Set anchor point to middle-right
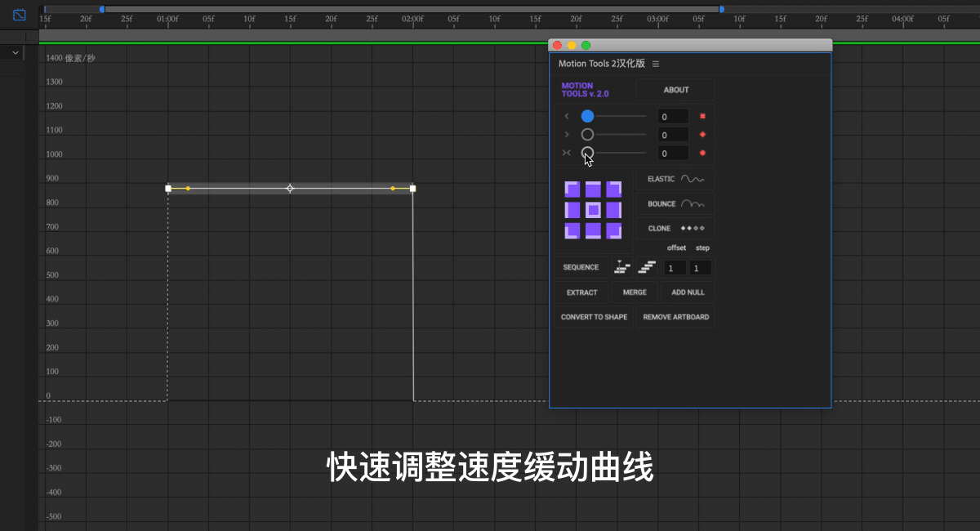 pos(614,210)
